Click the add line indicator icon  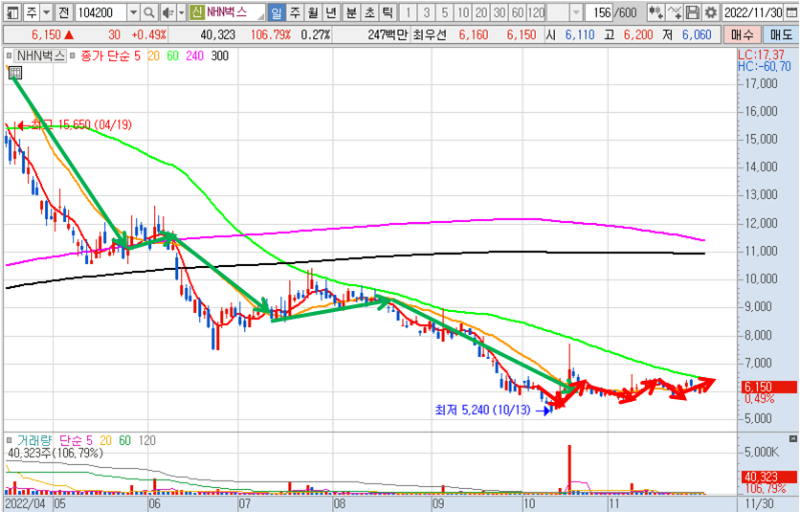(674, 12)
